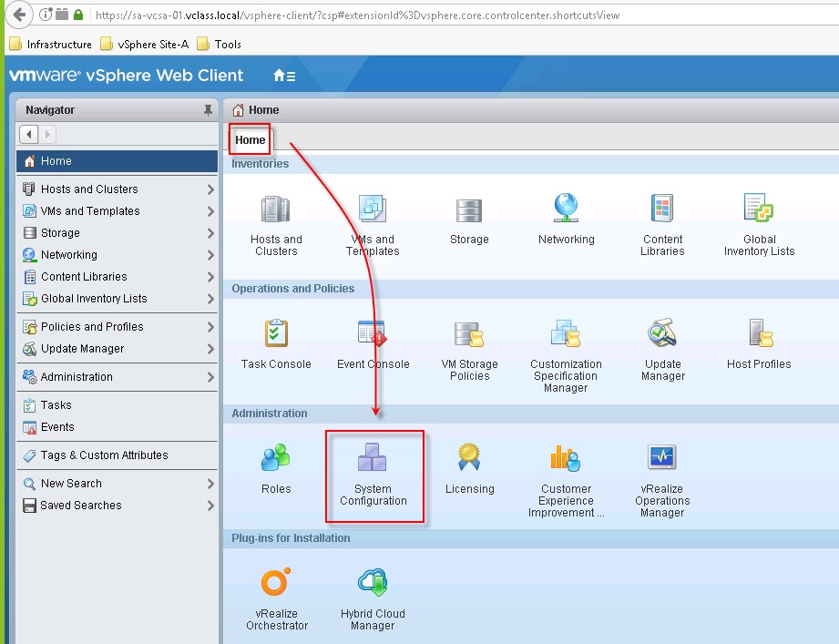This screenshot has width=839, height=644.
Task: Open the Networking globe icon
Action: point(566,208)
